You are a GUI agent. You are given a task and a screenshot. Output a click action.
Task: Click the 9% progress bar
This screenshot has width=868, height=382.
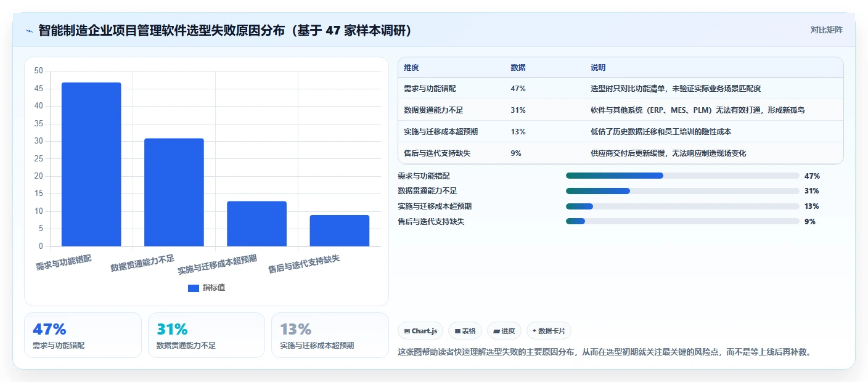(682, 221)
